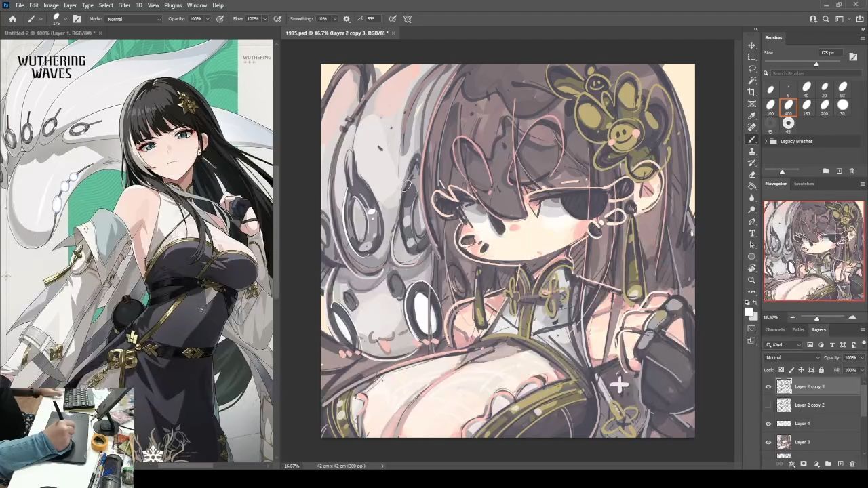Select the 30 round brush preset
Image resolution: width=868 pixels, height=488 pixels.
click(843, 106)
